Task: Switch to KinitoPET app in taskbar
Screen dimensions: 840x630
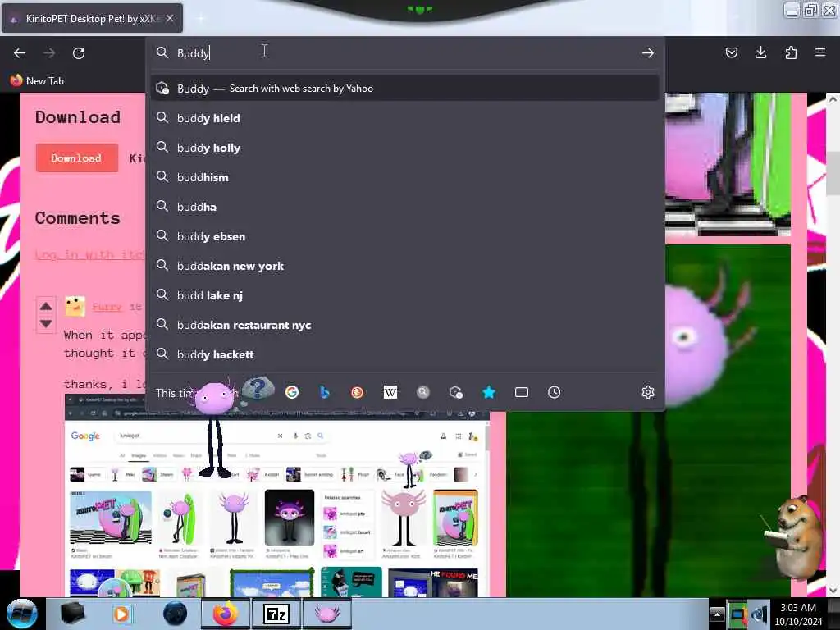Action: click(x=327, y=614)
